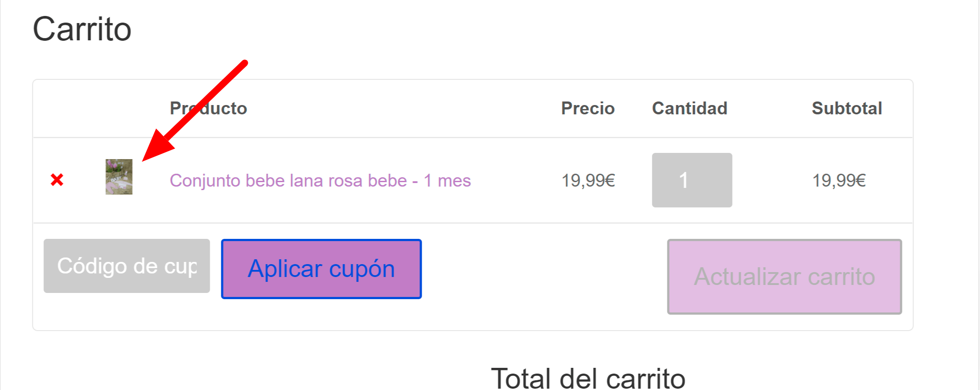Click the word "Conjunto" in product name
Image resolution: width=980 pixels, height=390 pixels.
tap(205, 181)
